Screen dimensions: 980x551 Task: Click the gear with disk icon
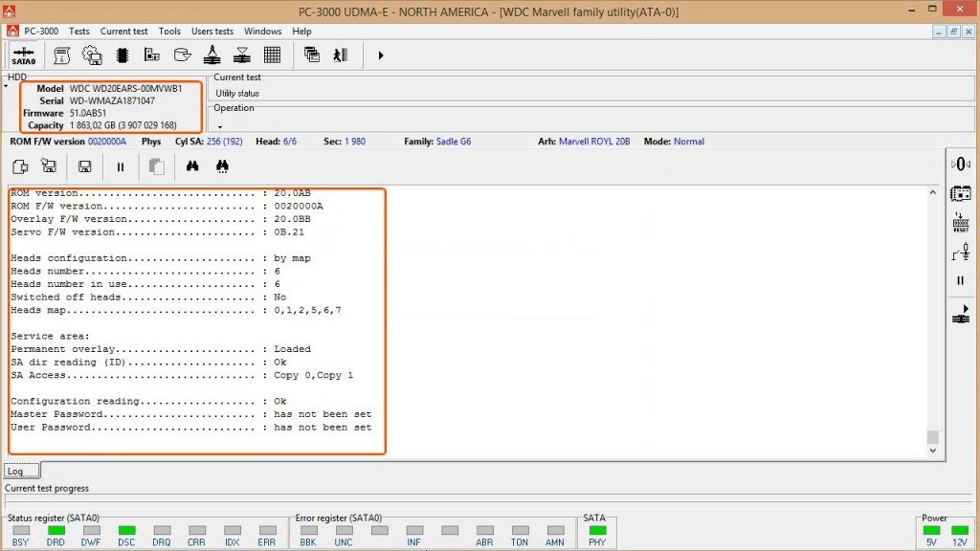pyautogui.click(x=92, y=55)
